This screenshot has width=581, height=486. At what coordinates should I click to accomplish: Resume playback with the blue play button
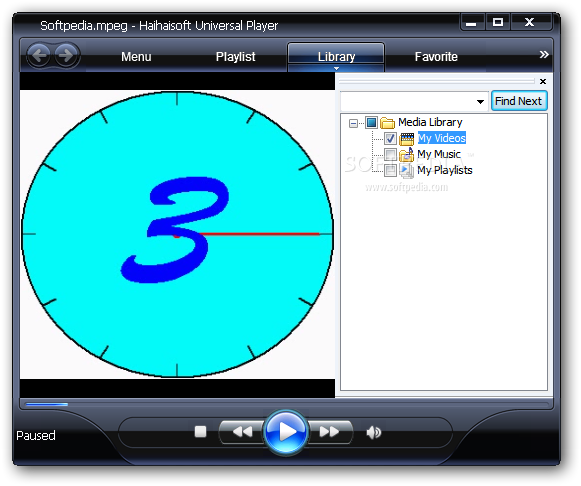pyautogui.click(x=285, y=432)
